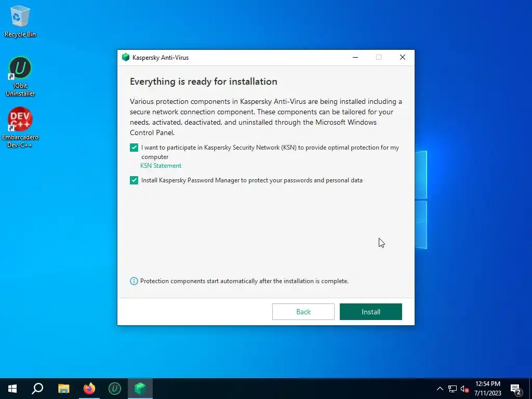Click the Kaspersky logo in the title bar
The height and width of the screenshot is (399, 532).
point(126,57)
